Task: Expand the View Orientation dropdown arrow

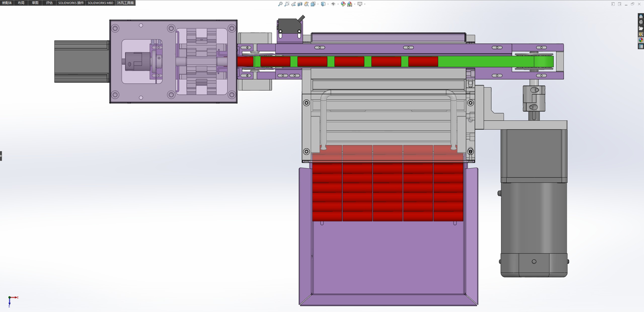Action: pyautogui.click(x=318, y=4)
